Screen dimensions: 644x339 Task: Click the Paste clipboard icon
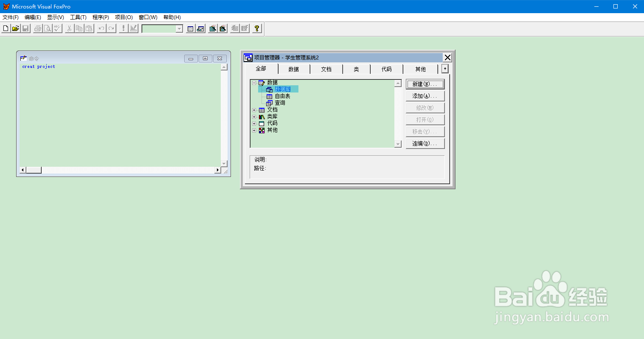(x=89, y=28)
